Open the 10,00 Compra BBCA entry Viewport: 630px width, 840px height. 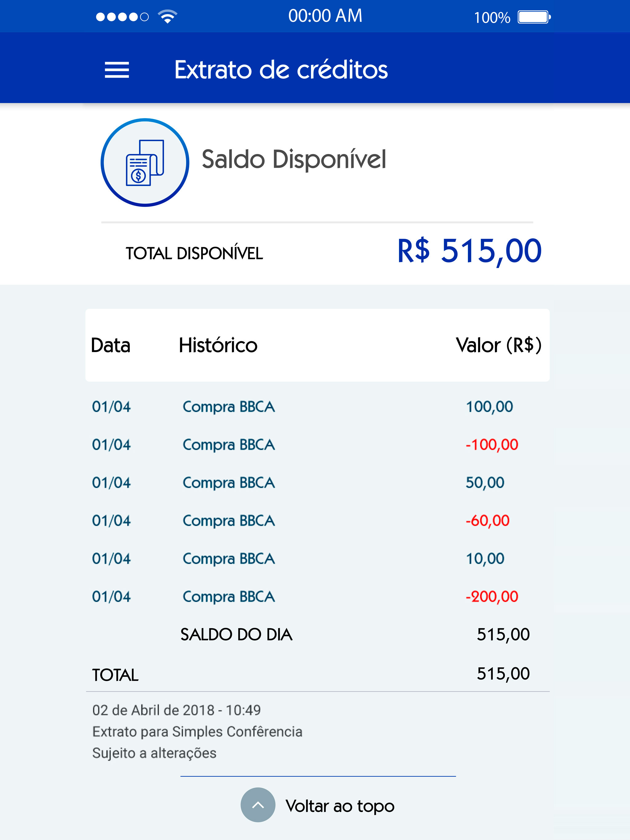point(317,559)
